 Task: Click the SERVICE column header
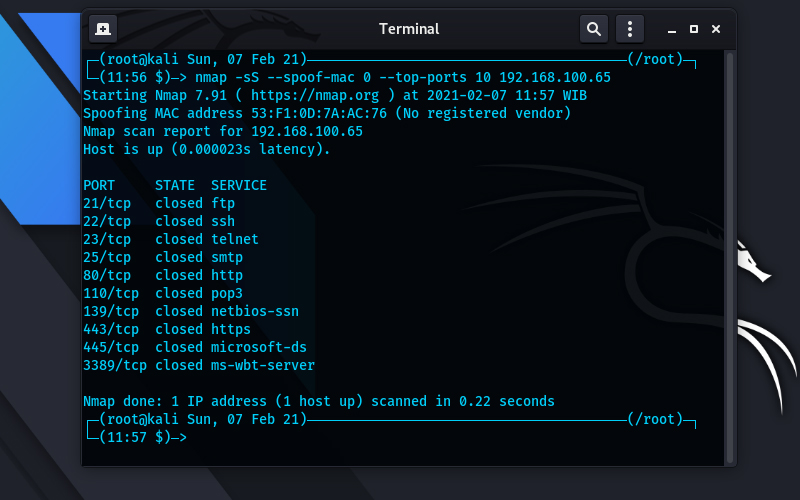(x=239, y=185)
